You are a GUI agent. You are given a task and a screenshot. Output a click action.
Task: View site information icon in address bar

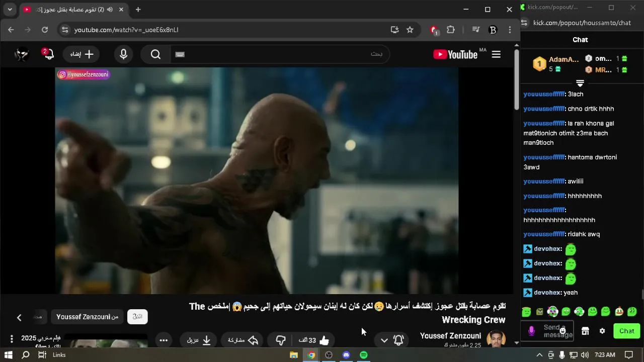(64, 30)
